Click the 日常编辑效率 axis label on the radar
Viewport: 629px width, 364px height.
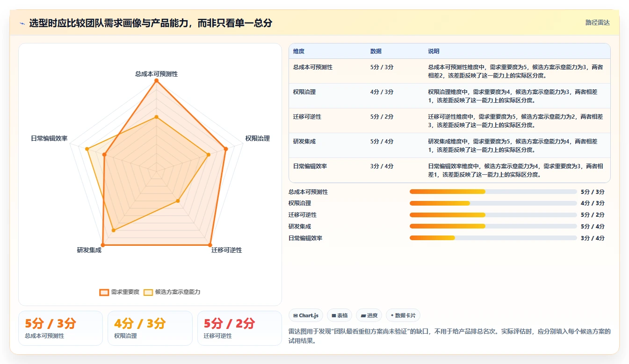(49, 138)
